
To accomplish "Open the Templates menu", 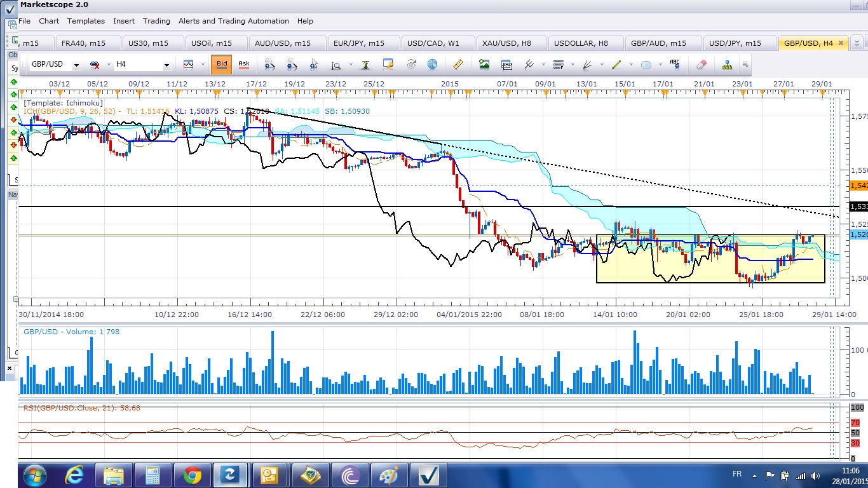I will pos(86,21).
